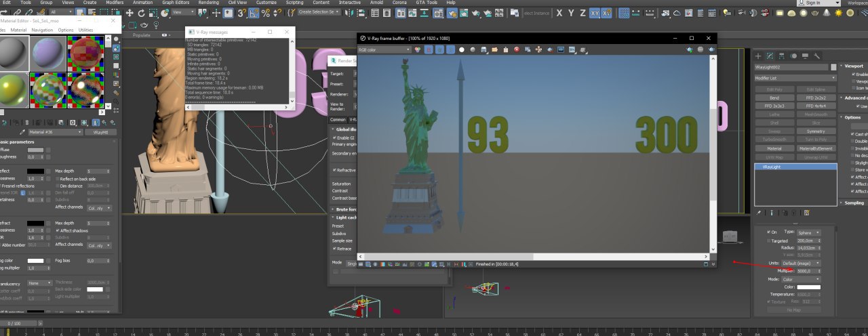Click the cone primitive icon in top toolbar
This screenshot has height=336, width=868.
pos(827,13)
